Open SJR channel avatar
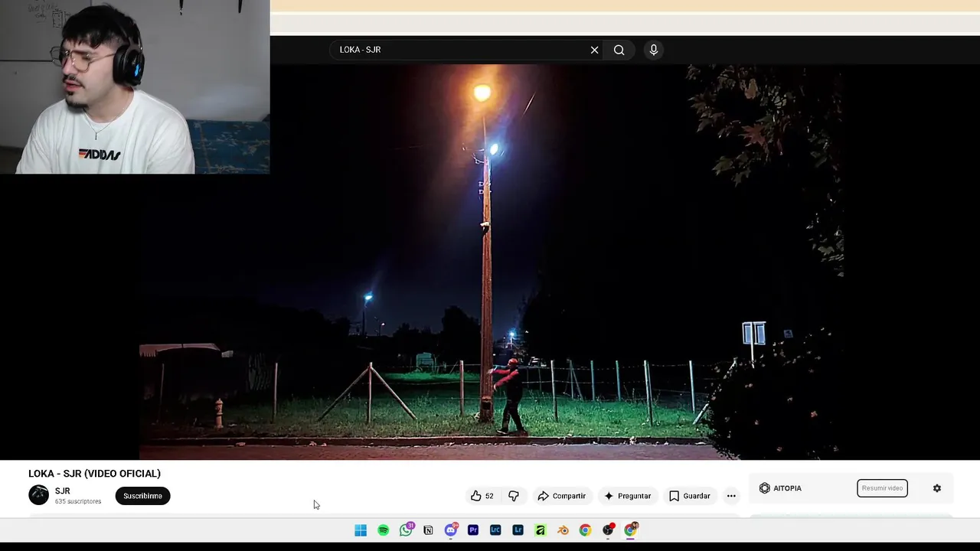The width and height of the screenshot is (980, 551). click(38, 495)
